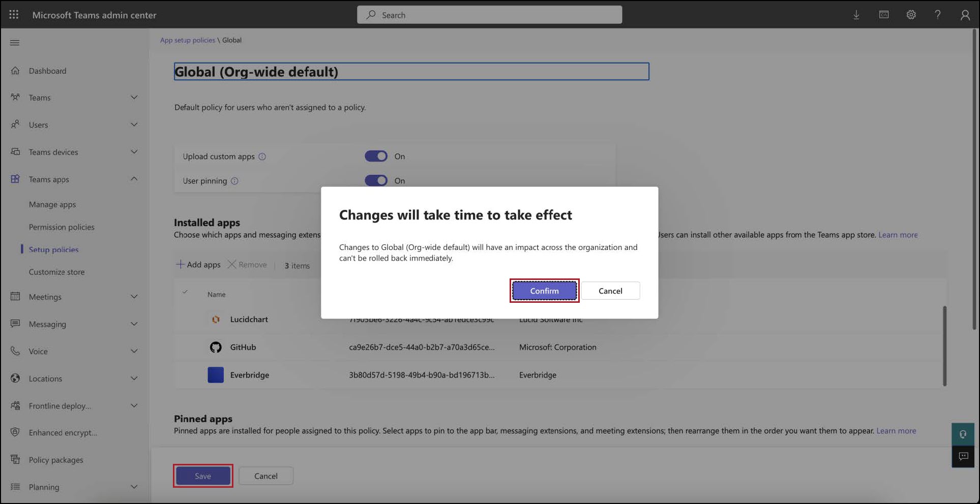
Task: Open the help question mark icon
Action: point(937,15)
